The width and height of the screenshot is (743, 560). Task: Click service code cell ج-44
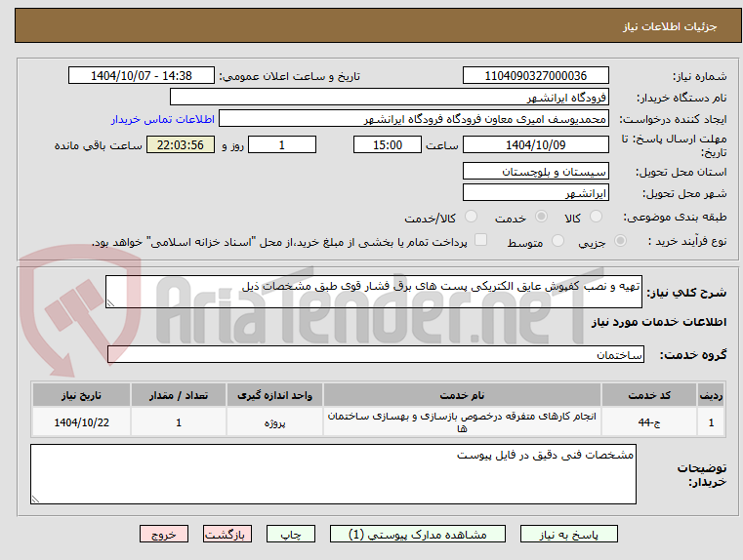click(x=649, y=422)
